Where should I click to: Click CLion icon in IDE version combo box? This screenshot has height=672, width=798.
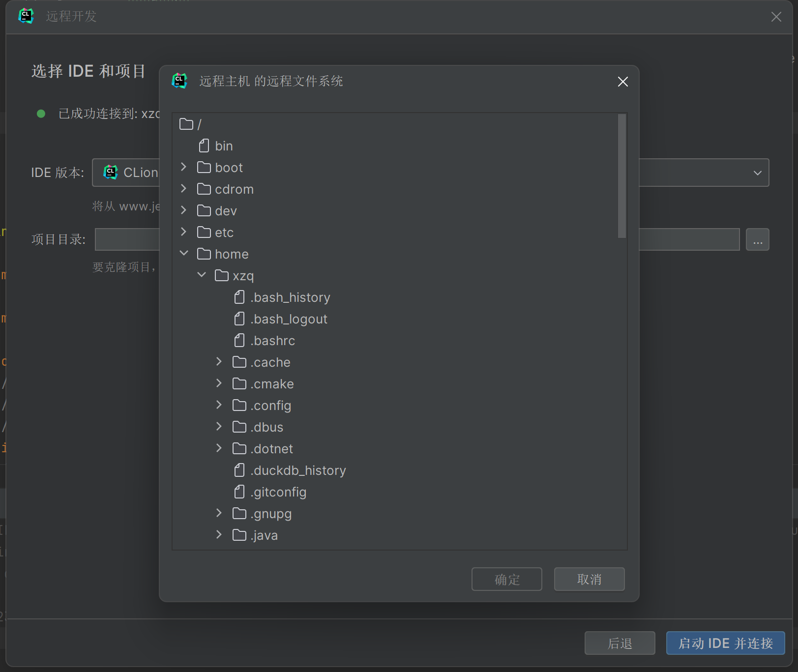[x=111, y=172]
